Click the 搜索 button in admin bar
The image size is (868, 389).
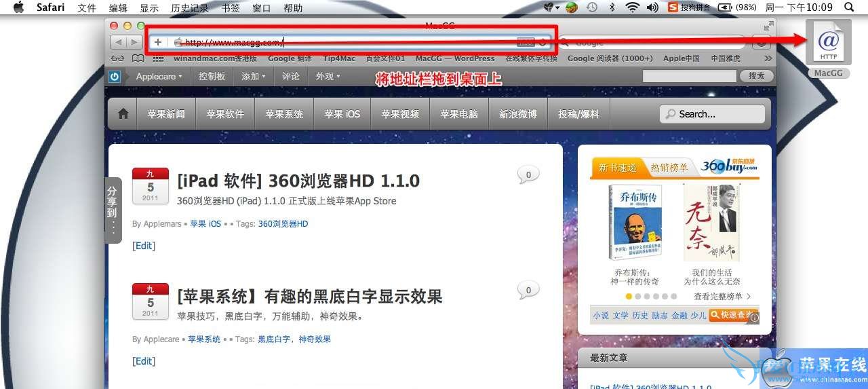click(x=757, y=76)
